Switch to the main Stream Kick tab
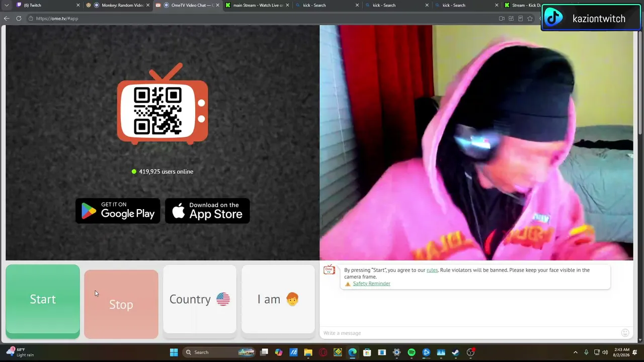644x362 pixels. click(x=257, y=5)
